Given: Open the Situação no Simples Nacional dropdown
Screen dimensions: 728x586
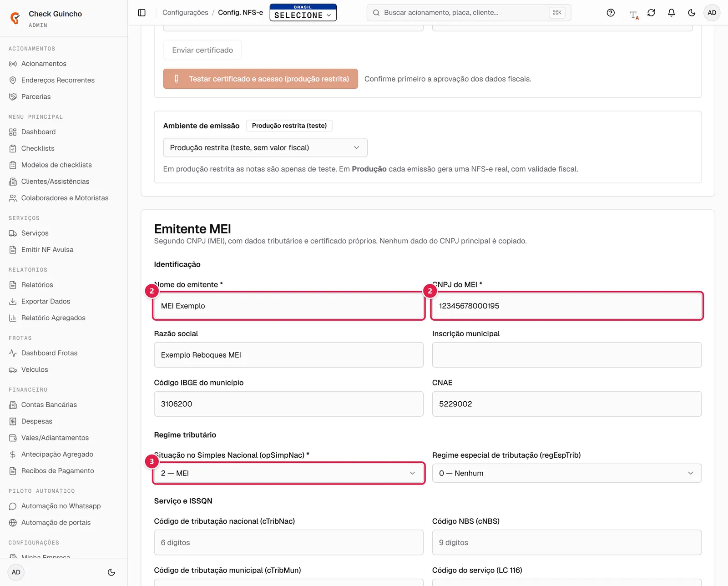Looking at the screenshot, I should click(x=289, y=473).
